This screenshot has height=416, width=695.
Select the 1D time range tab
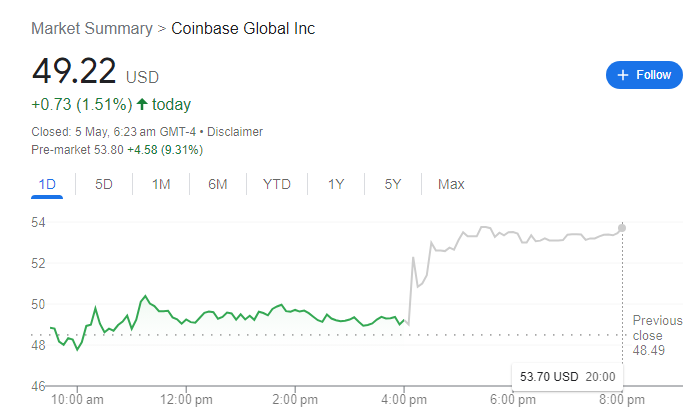(x=47, y=184)
